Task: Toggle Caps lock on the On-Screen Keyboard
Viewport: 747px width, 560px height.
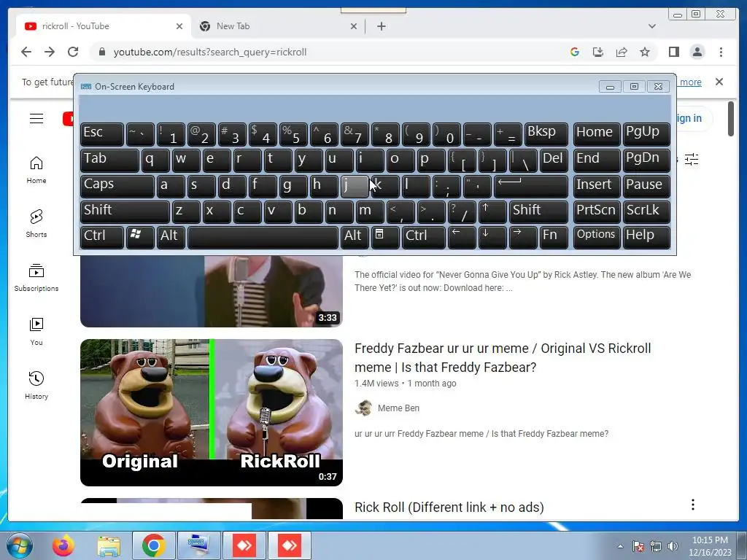Action: [x=117, y=186]
